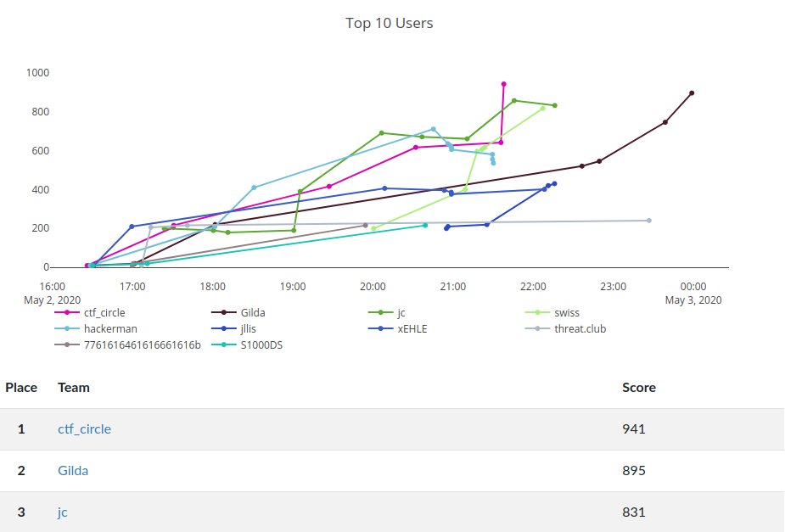This screenshot has width=785, height=532.
Task: Click ctf_circle's highest data point near 941
Action: pos(504,83)
